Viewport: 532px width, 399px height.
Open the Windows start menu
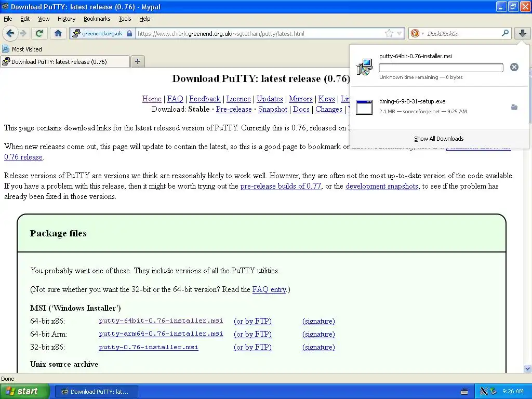(24, 391)
